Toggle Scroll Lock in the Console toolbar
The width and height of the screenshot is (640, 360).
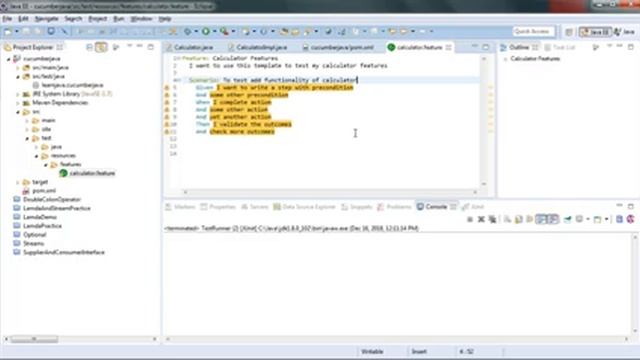click(519, 220)
